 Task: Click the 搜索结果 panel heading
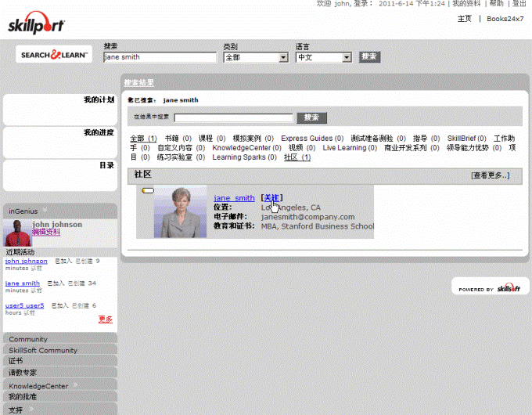click(139, 82)
